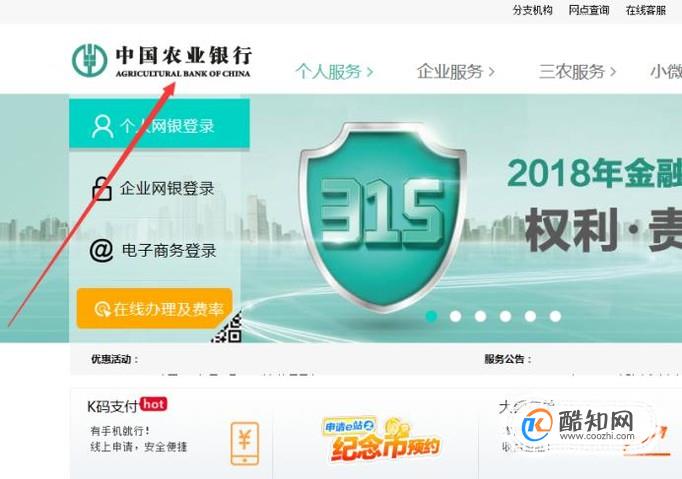The image size is (682, 479).
Task: Click the QR code corner icon
Action: 228,327
